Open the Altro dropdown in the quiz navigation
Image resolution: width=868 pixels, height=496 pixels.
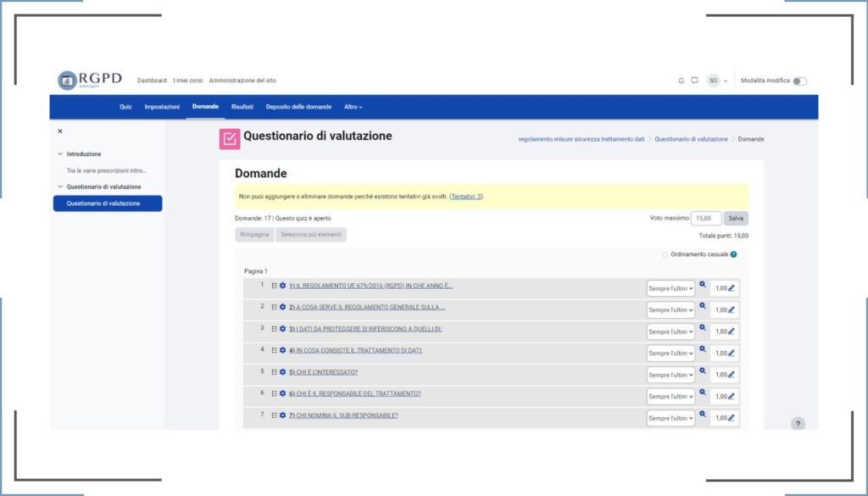(353, 107)
